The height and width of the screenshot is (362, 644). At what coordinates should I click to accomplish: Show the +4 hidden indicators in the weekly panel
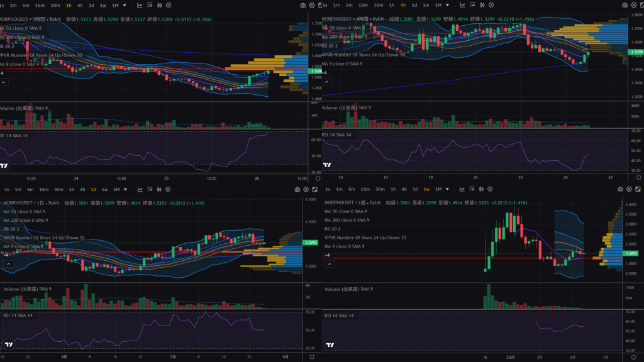coord(327,255)
